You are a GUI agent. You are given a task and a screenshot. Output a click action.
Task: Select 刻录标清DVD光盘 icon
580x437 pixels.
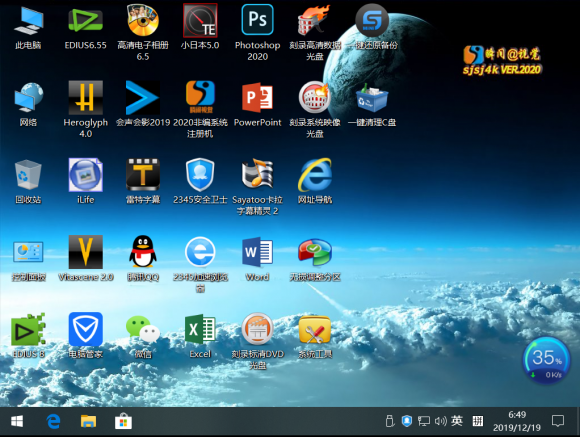pos(257,330)
